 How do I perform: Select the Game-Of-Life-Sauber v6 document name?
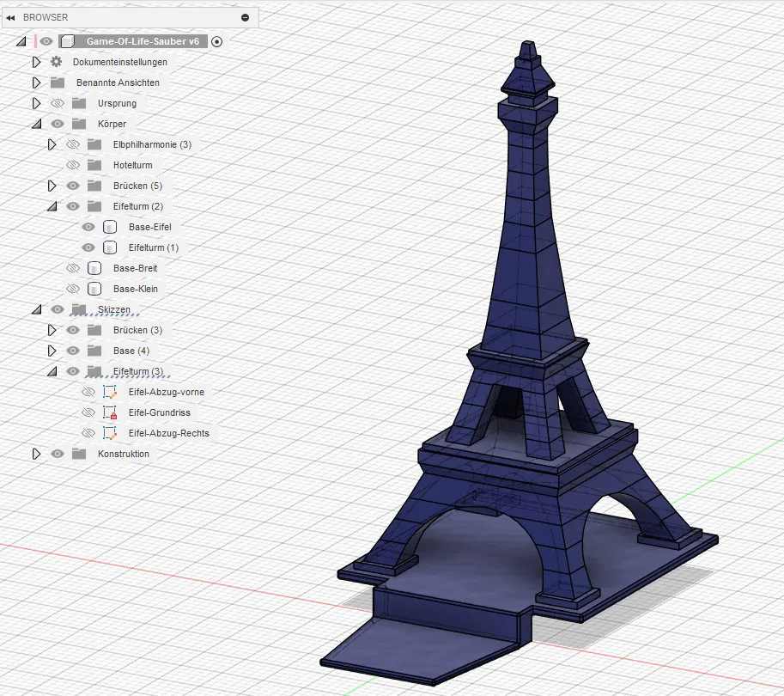tap(143, 41)
